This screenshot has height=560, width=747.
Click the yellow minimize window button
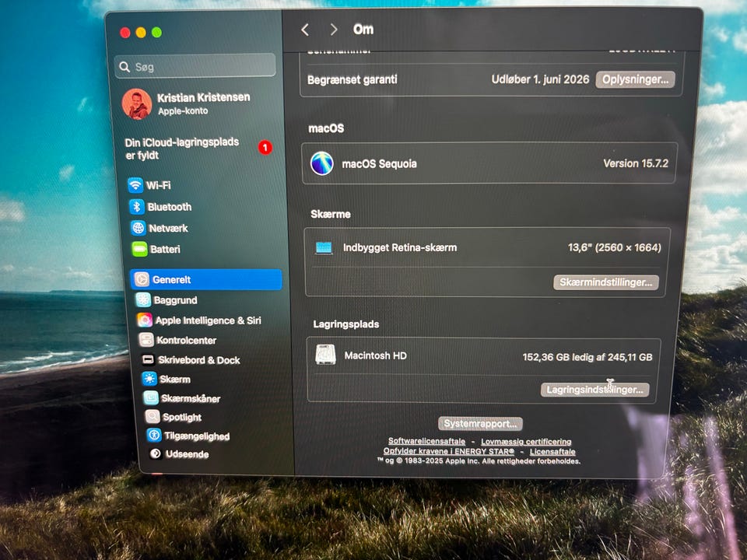pos(141,33)
